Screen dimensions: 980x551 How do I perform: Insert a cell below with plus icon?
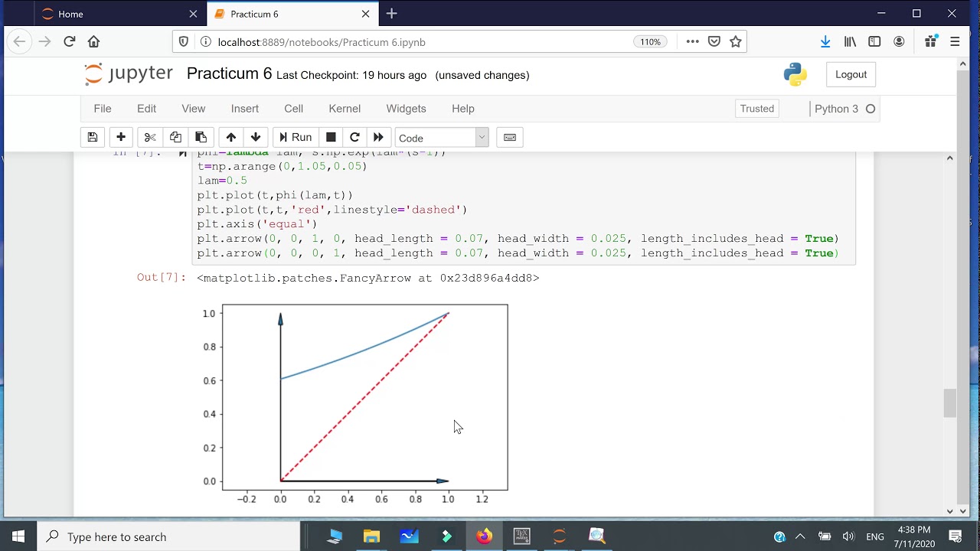121,138
